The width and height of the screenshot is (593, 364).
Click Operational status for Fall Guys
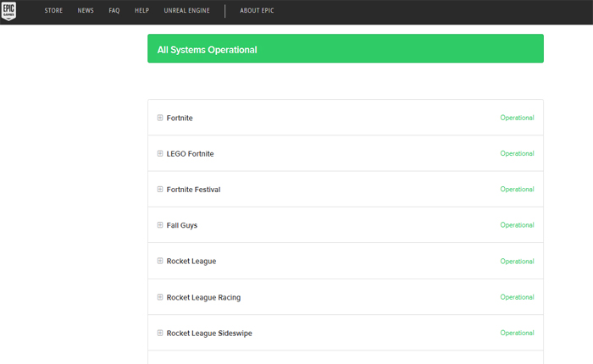[x=517, y=225]
